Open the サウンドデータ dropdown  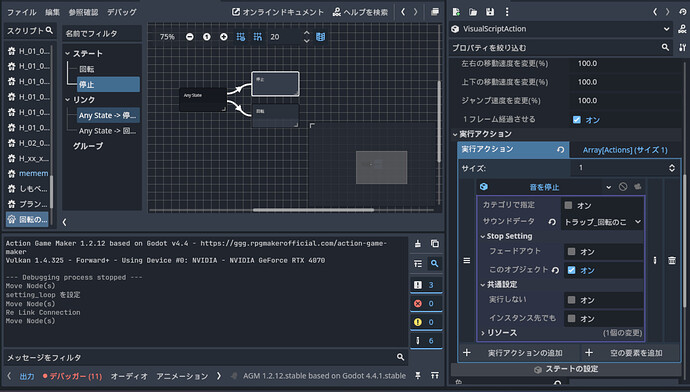point(602,222)
